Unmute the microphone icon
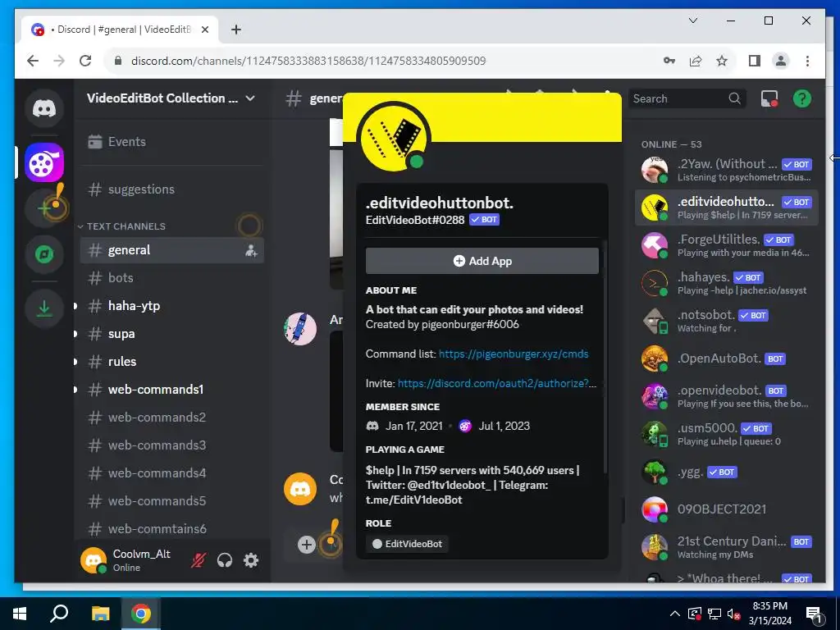840x630 pixels. tap(199, 560)
